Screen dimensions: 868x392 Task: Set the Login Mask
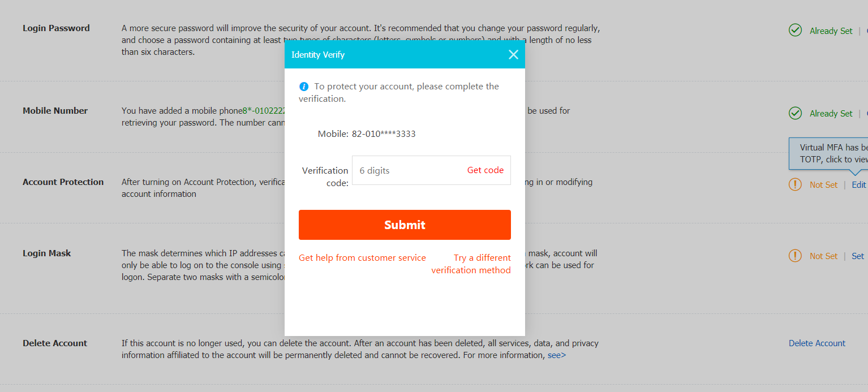[858, 256]
